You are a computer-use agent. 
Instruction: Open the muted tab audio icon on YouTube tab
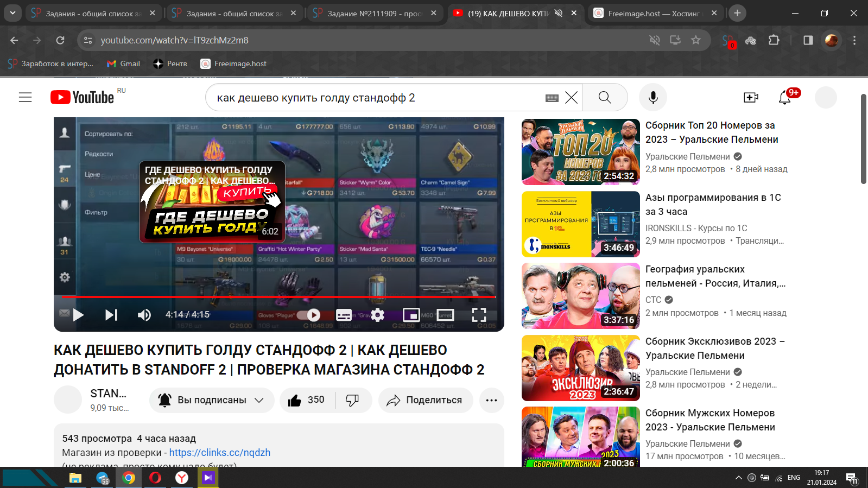coord(559,13)
